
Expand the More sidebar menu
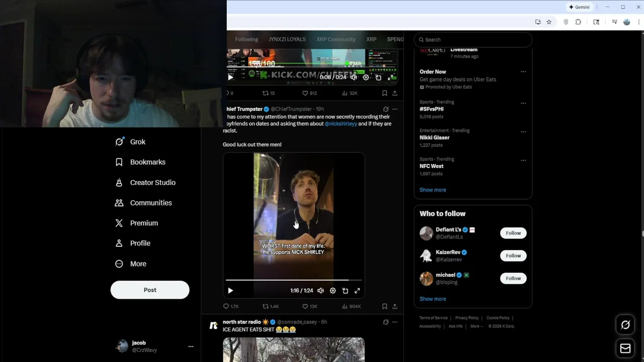pyautogui.click(x=131, y=263)
